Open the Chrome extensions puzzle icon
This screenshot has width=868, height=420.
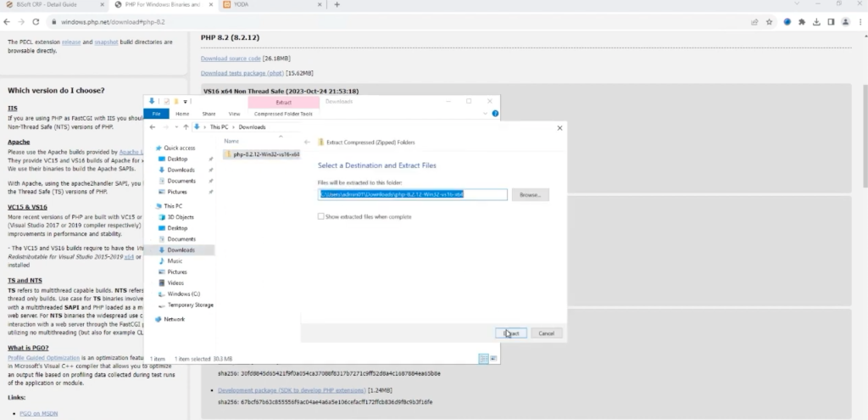click(x=802, y=22)
